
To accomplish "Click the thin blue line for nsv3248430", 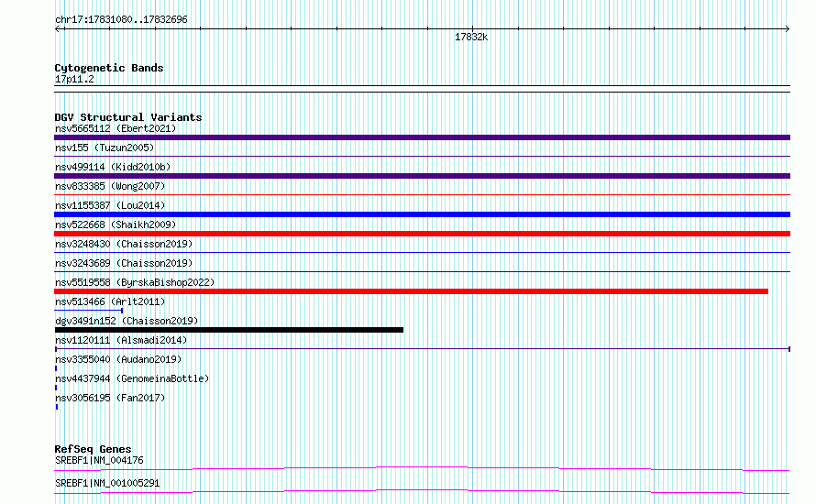I will [422, 253].
